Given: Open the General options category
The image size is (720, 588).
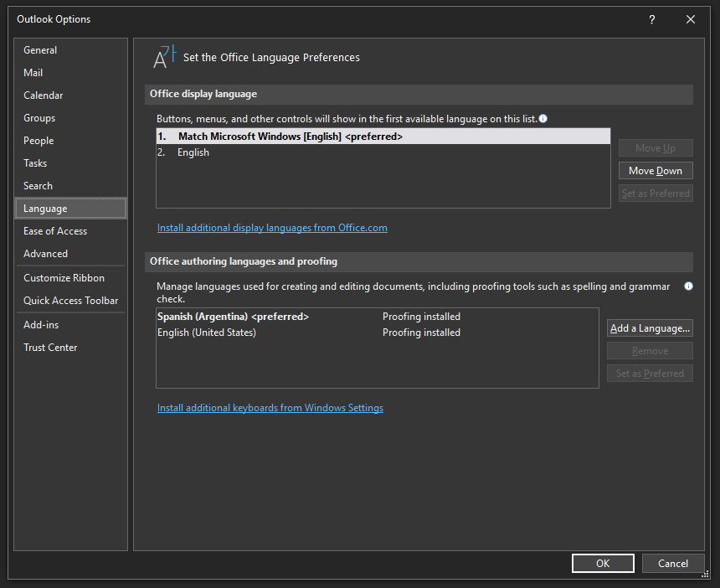Looking at the screenshot, I should pos(70,50).
